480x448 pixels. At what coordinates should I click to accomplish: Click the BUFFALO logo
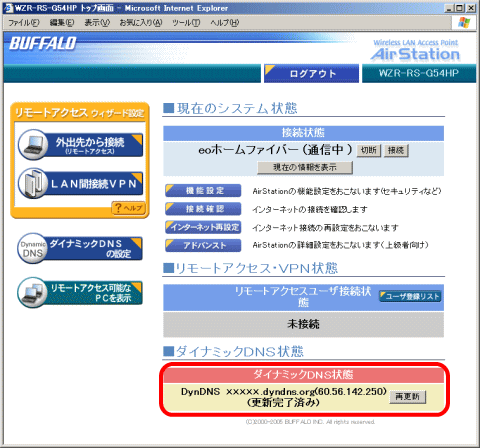(x=43, y=43)
